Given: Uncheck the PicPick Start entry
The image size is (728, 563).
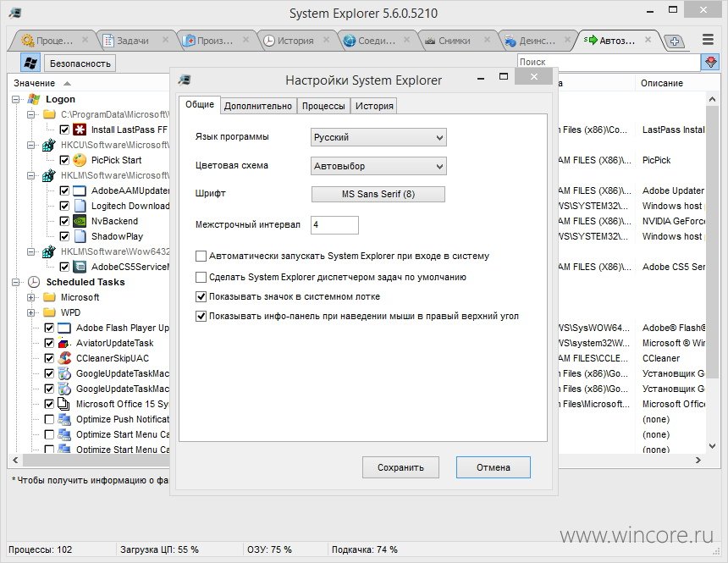Looking at the screenshot, I should tap(64, 160).
